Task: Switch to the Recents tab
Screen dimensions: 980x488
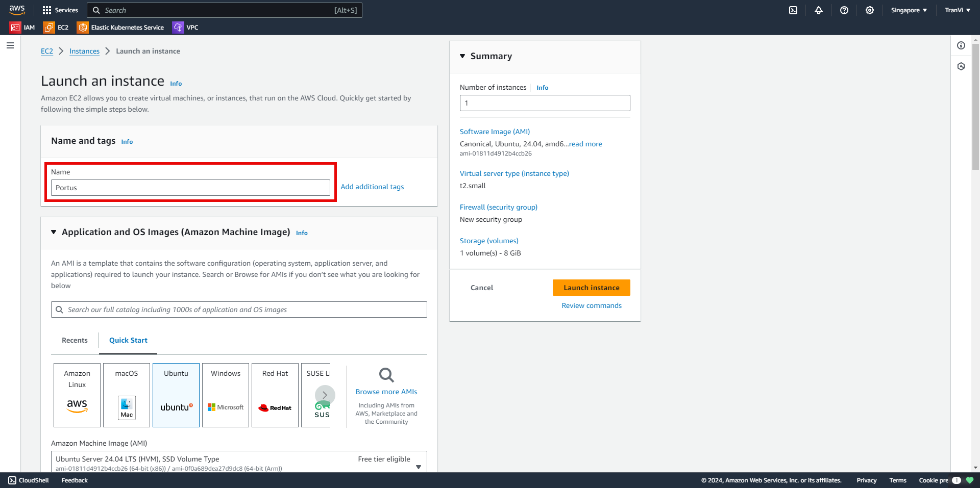Action: click(75, 340)
